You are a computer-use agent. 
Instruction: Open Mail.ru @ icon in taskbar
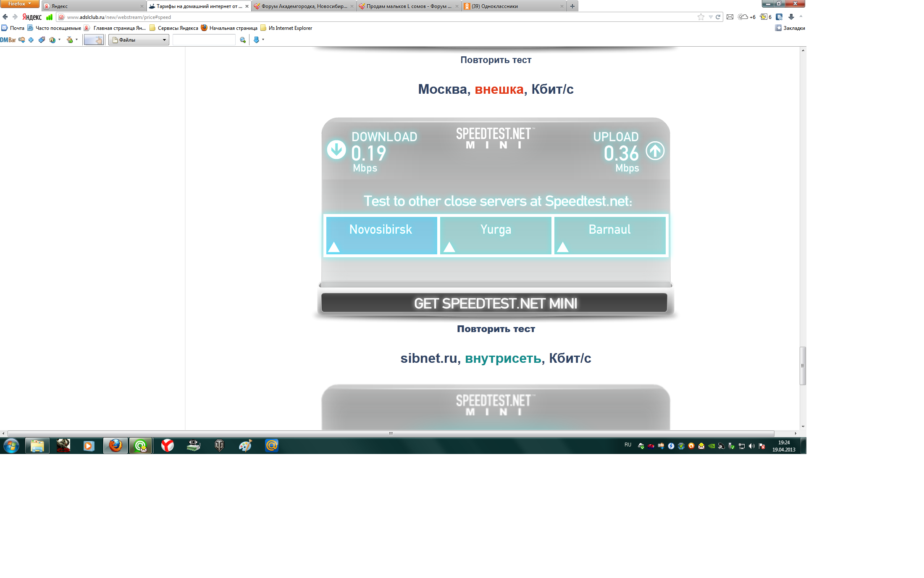(x=272, y=446)
